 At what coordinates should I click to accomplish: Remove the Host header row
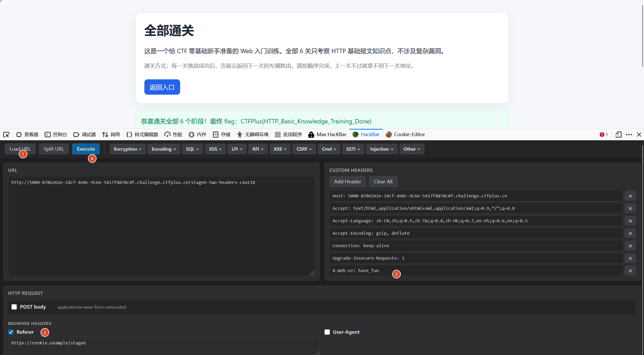point(630,196)
